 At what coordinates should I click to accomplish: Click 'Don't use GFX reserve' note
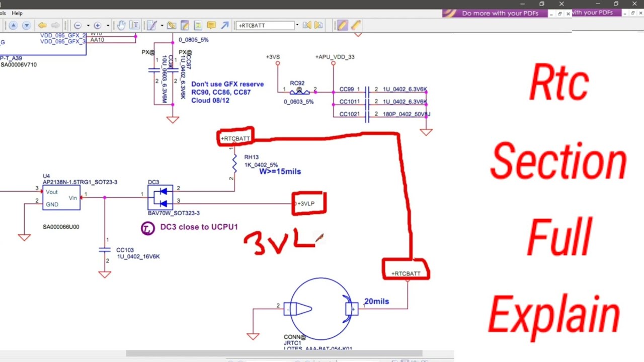tap(227, 84)
